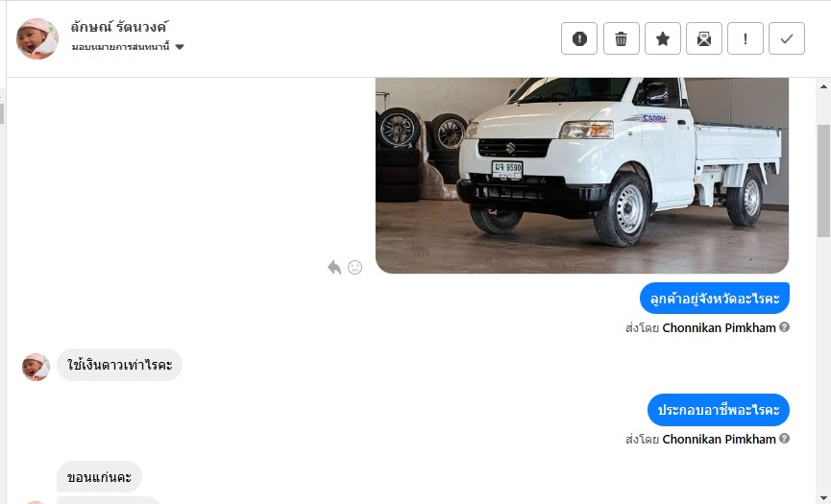Click help icon beside second Chonnikan Pimkham
831x504 pixels.
(x=784, y=439)
